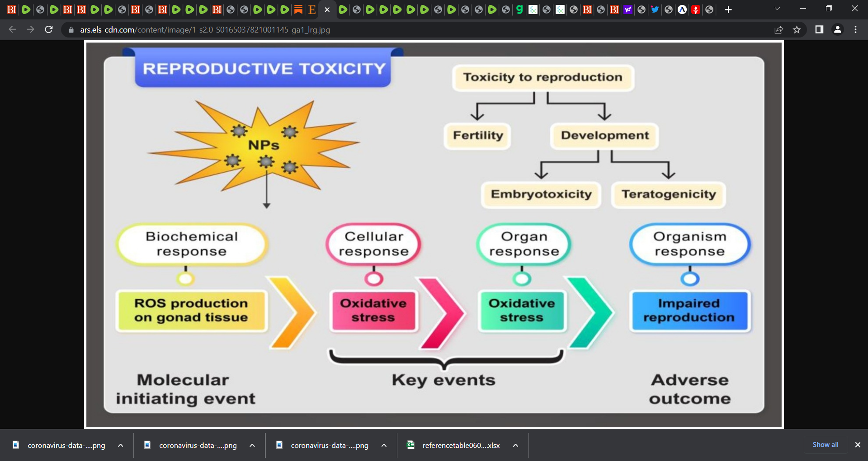
Task: Click the forward navigation arrow
Action: point(30,30)
